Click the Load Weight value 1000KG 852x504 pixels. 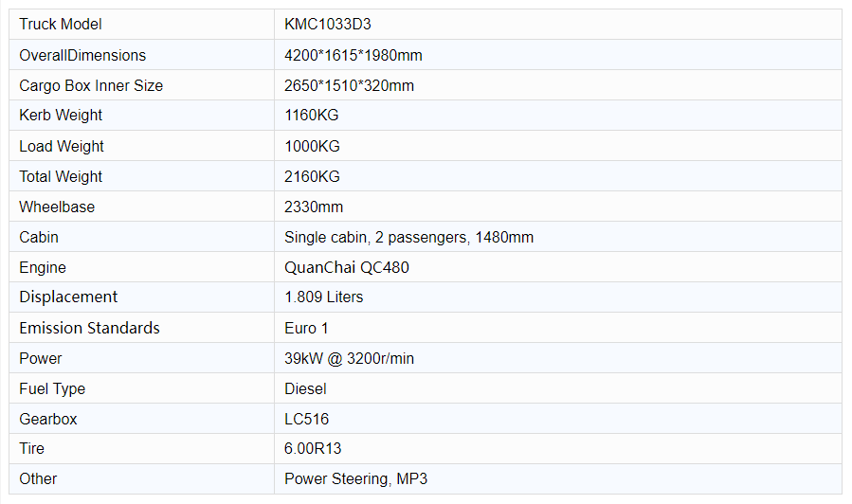pyautogui.click(x=312, y=146)
